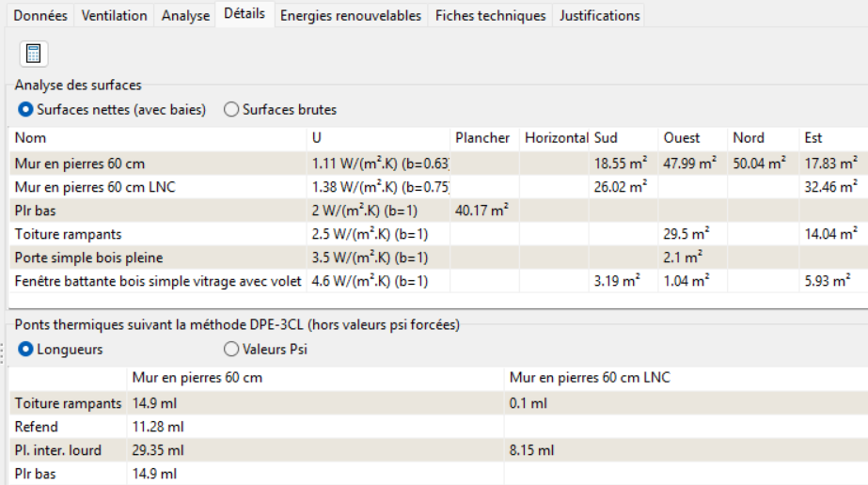Choose the "Surfaces brutes" radio button
The height and width of the screenshot is (485, 868).
231,110
